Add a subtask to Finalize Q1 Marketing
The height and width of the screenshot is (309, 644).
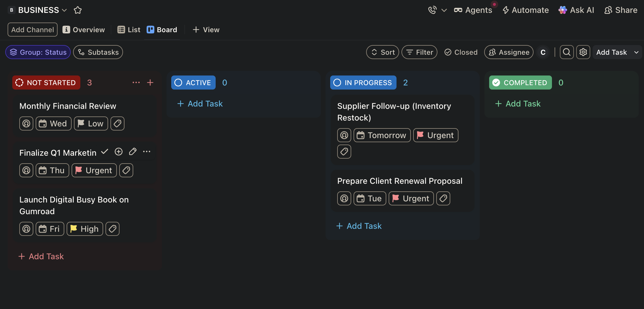(x=119, y=152)
